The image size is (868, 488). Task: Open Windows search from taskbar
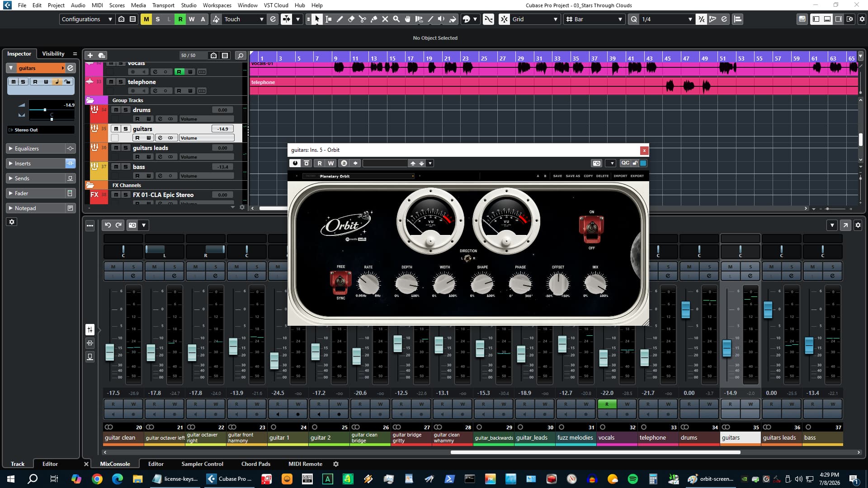[33, 479]
